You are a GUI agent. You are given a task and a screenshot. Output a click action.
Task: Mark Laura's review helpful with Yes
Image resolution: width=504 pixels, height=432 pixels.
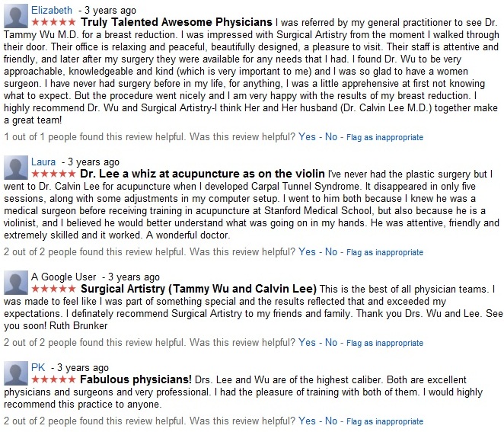(x=307, y=252)
